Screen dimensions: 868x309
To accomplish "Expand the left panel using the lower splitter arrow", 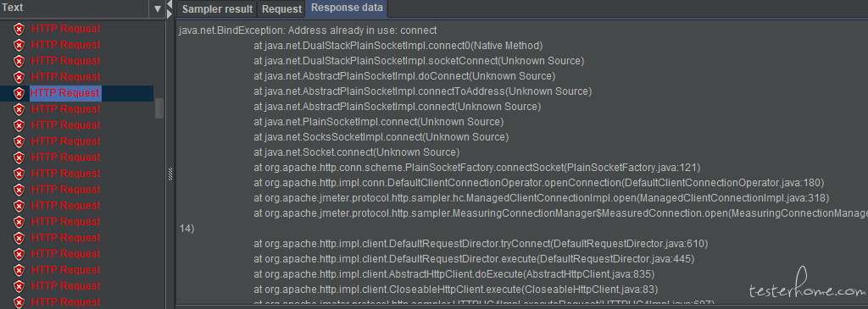I will (x=170, y=14).
